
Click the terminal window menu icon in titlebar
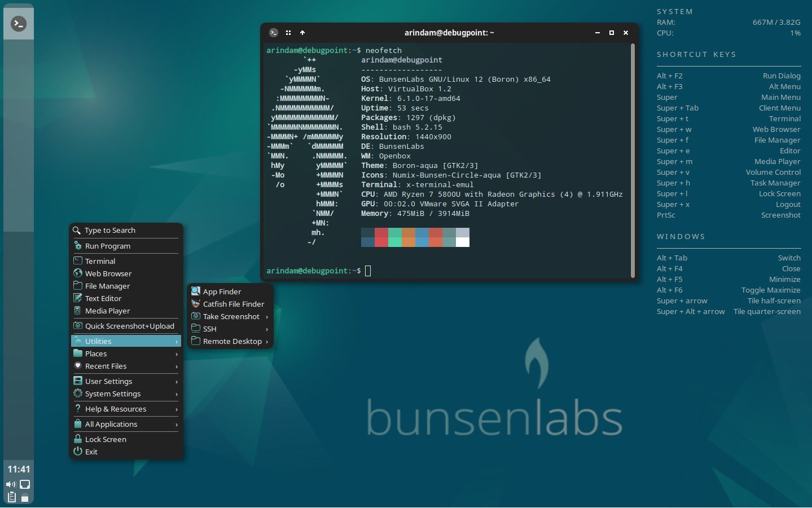(274, 33)
